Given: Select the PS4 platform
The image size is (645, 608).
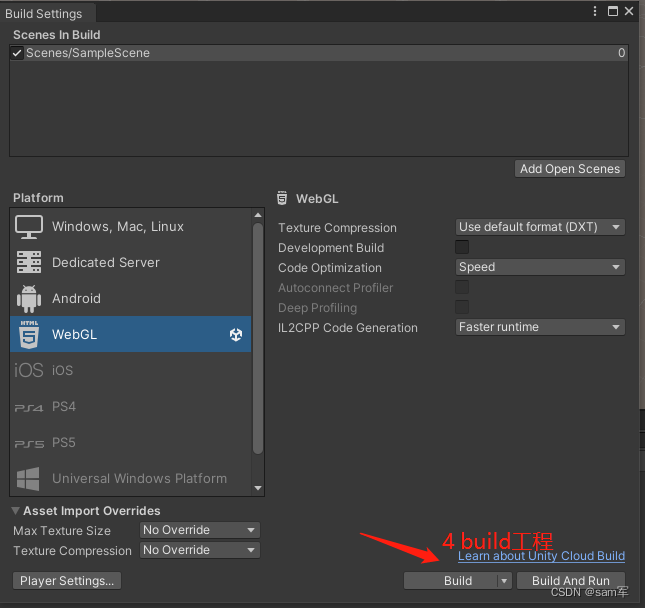Looking at the screenshot, I should point(130,406).
